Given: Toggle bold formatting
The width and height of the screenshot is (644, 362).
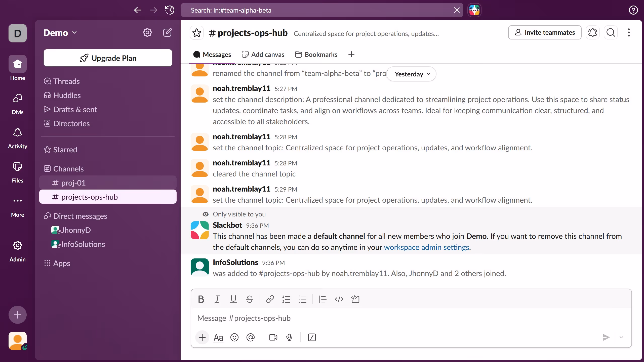Looking at the screenshot, I should pyautogui.click(x=201, y=299).
